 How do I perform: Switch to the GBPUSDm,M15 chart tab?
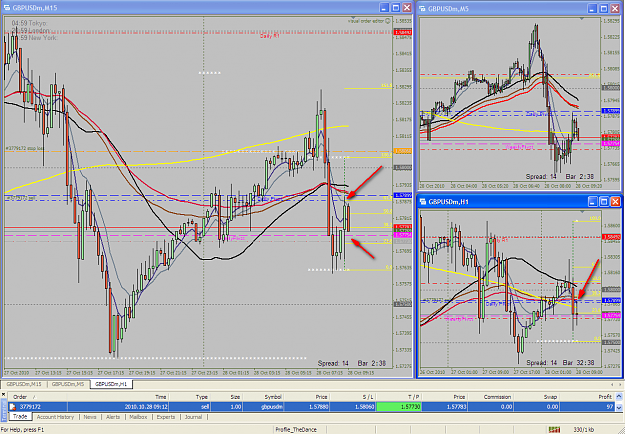click(24, 384)
